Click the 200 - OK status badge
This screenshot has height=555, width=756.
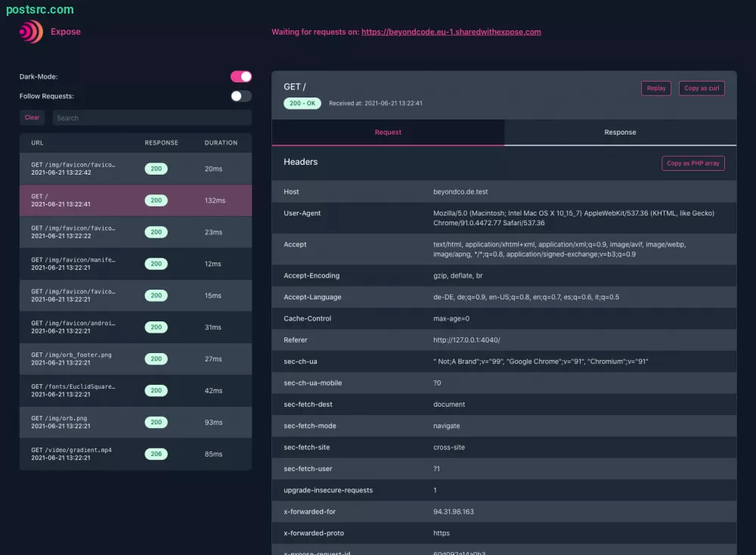tap(302, 103)
